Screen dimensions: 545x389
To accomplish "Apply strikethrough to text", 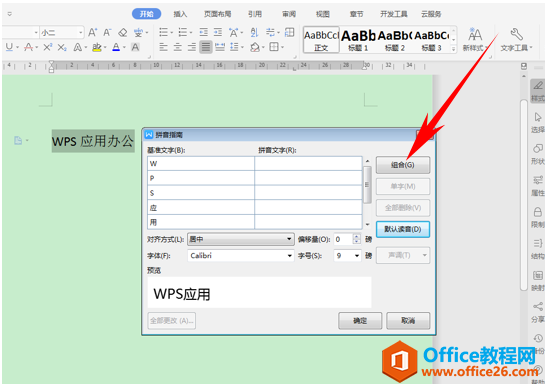I will tap(29, 47).
